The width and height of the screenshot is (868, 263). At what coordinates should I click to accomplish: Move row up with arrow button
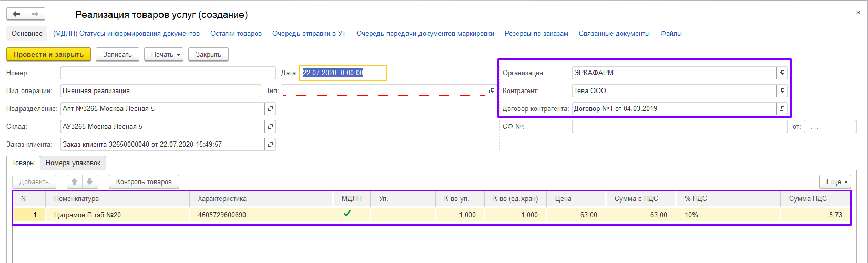75,181
